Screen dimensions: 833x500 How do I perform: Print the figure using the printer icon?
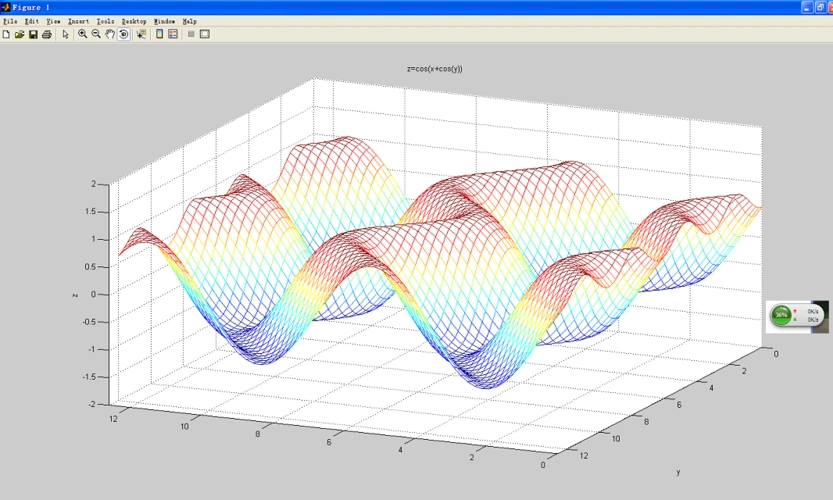[x=46, y=34]
